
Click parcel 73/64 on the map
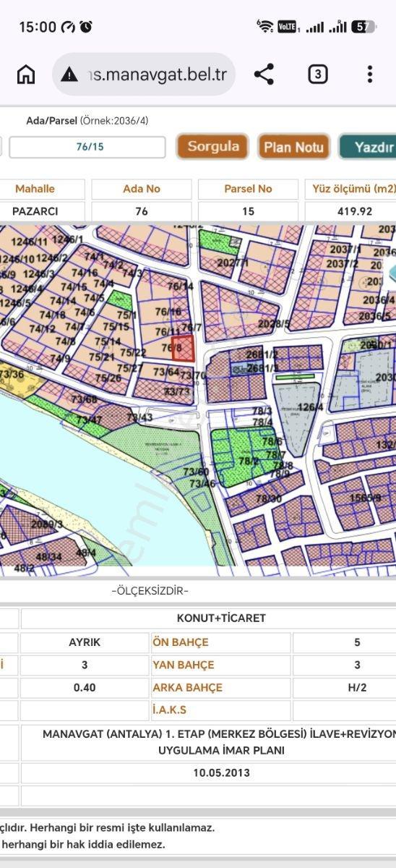166,372
